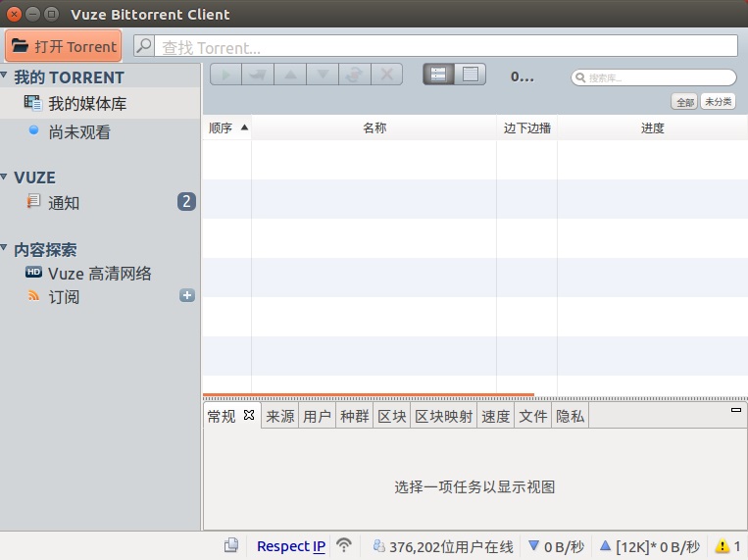Click the download speed 0 B/秒 indicator

pos(556,546)
